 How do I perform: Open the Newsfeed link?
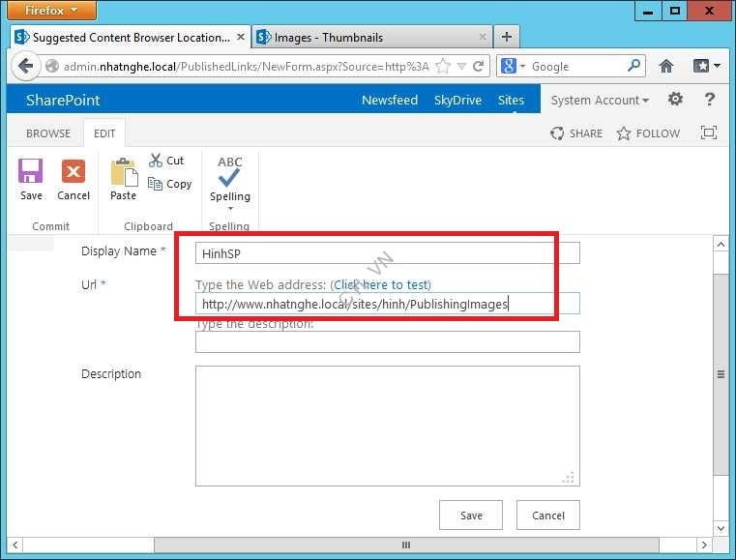[x=390, y=101]
